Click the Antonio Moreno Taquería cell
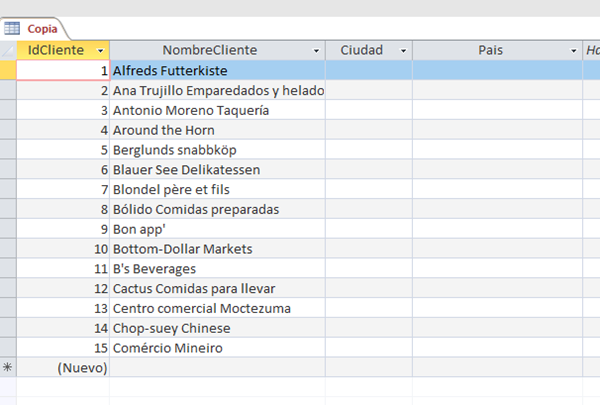600x405 pixels. [217, 110]
